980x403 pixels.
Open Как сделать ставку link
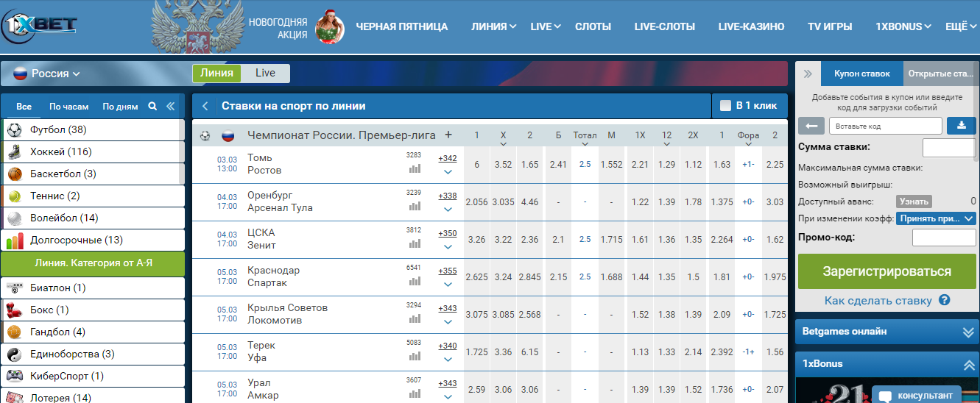878,300
